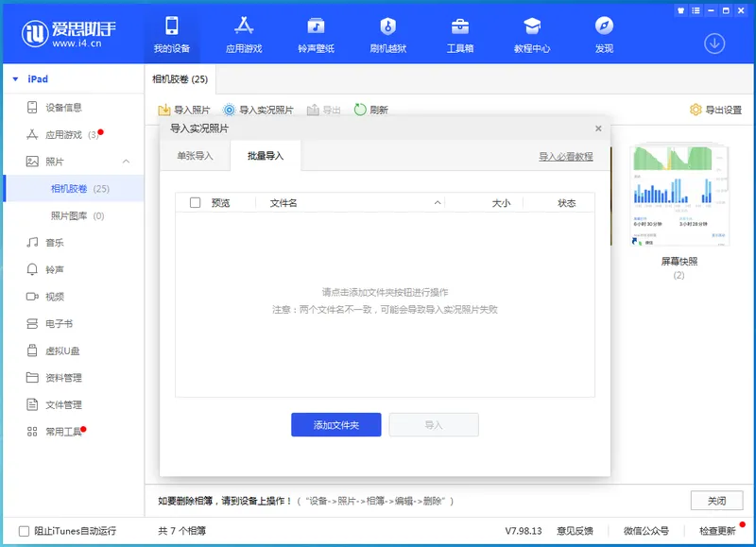The image size is (756, 547).
Task: Click the 添加文件夹 button
Action: click(x=336, y=424)
